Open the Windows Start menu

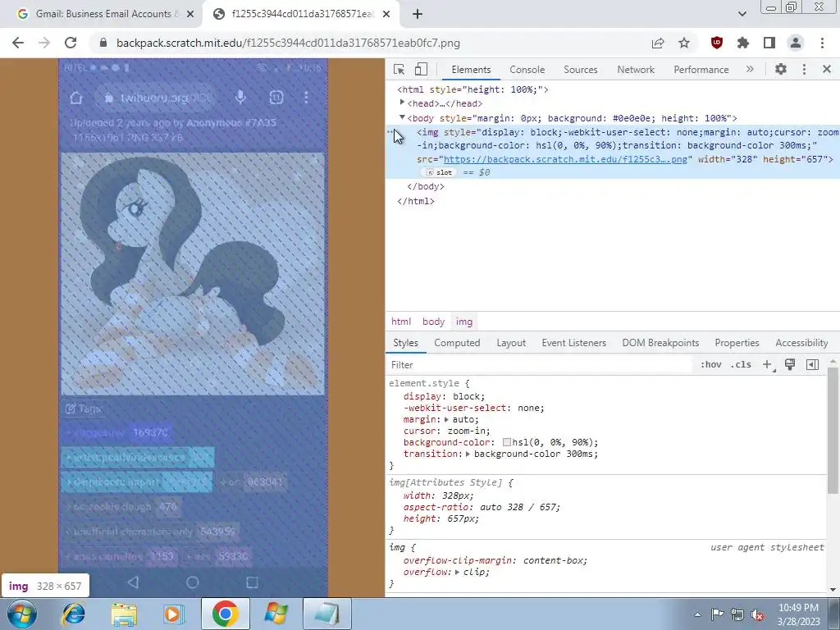click(x=21, y=614)
